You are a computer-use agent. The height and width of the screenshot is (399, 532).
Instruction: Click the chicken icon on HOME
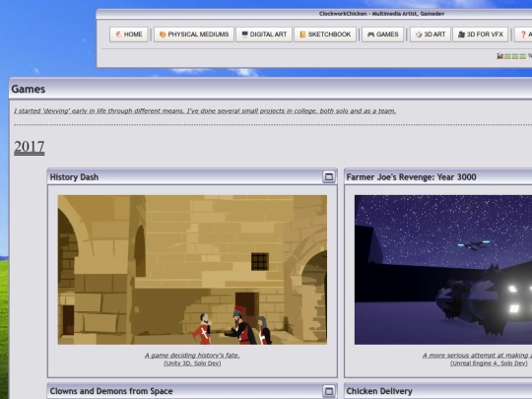point(118,34)
